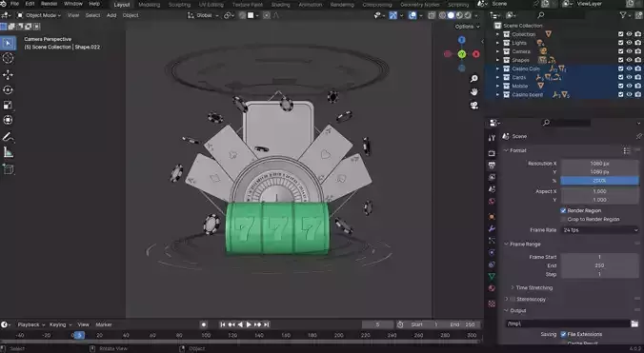
Task: Open the Playback dropdown in timeline
Action: point(30,324)
